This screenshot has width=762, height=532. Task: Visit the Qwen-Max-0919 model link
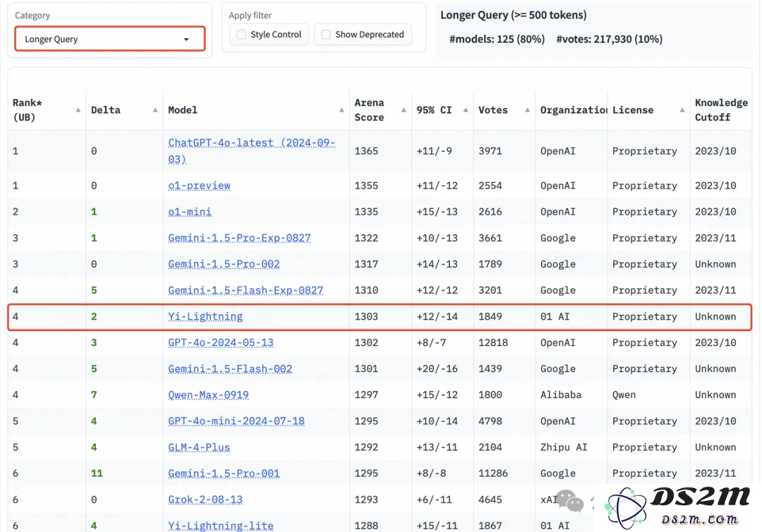tap(208, 395)
